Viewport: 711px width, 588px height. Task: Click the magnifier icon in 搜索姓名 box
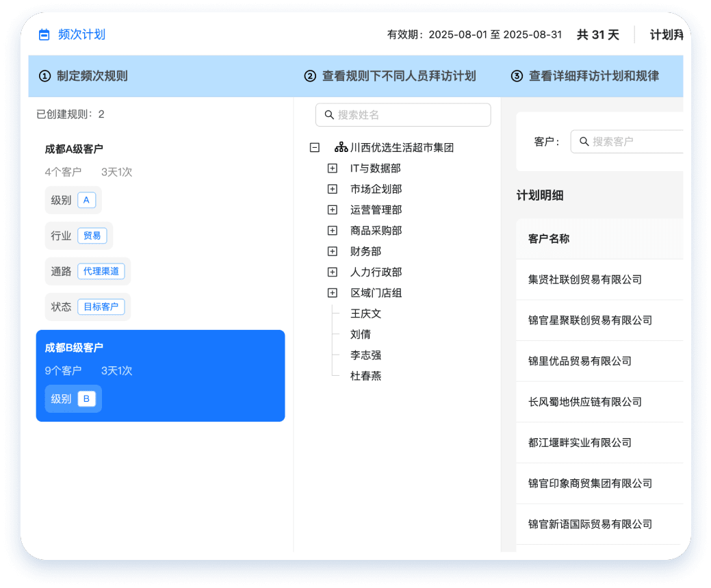tap(329, 114)
